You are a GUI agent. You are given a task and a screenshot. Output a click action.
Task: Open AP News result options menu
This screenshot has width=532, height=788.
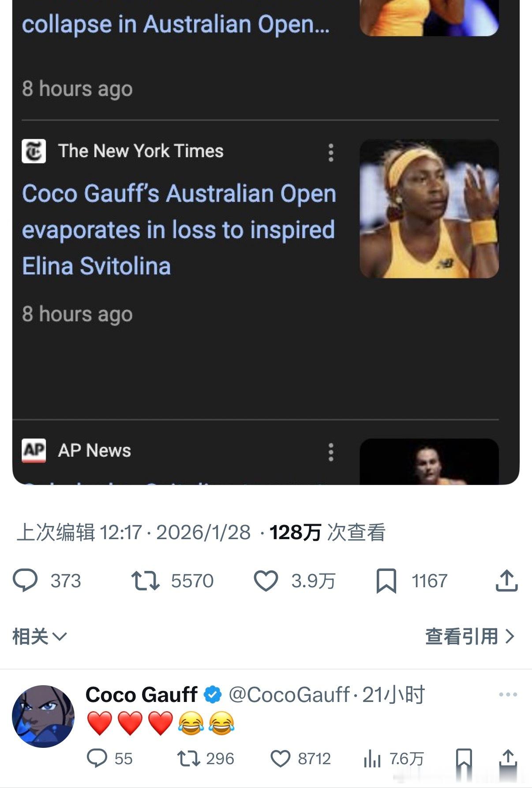pyautogui.click(x=331, y=452)
